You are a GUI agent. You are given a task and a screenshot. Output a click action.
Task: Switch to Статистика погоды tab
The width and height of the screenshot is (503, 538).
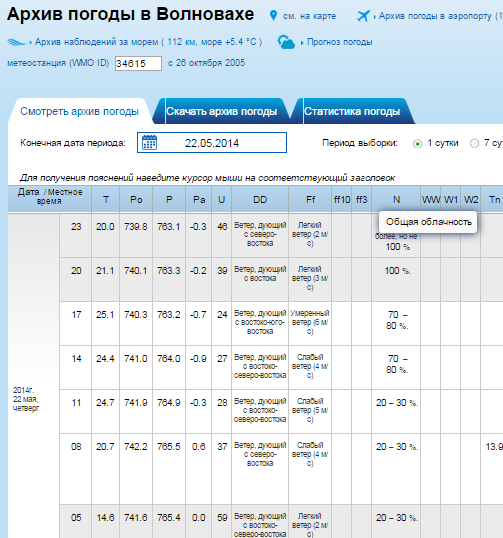coord(352,111)
